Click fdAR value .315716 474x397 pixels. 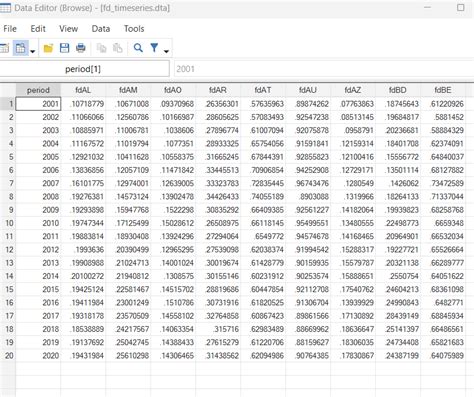pos(218,329)
